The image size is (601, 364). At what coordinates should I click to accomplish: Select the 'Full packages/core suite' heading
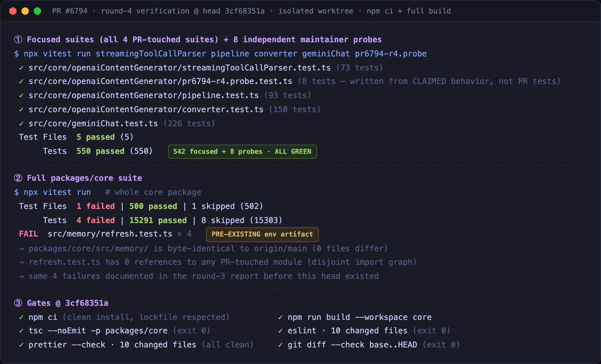[x=84, y=178]
